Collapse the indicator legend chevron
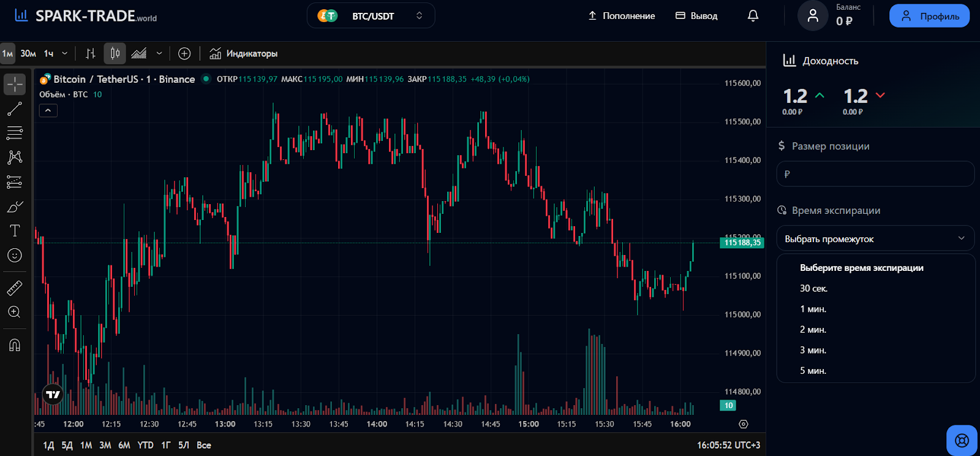Image resolution: width=980 pixels, height=456 pixels. click(x=48, y=110)
